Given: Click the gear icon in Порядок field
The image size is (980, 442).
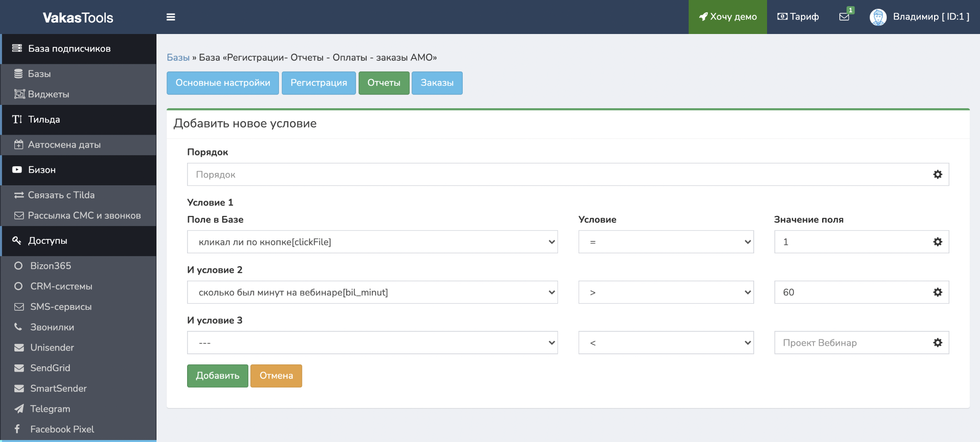Looking at the screenshot, I should 937,175.
